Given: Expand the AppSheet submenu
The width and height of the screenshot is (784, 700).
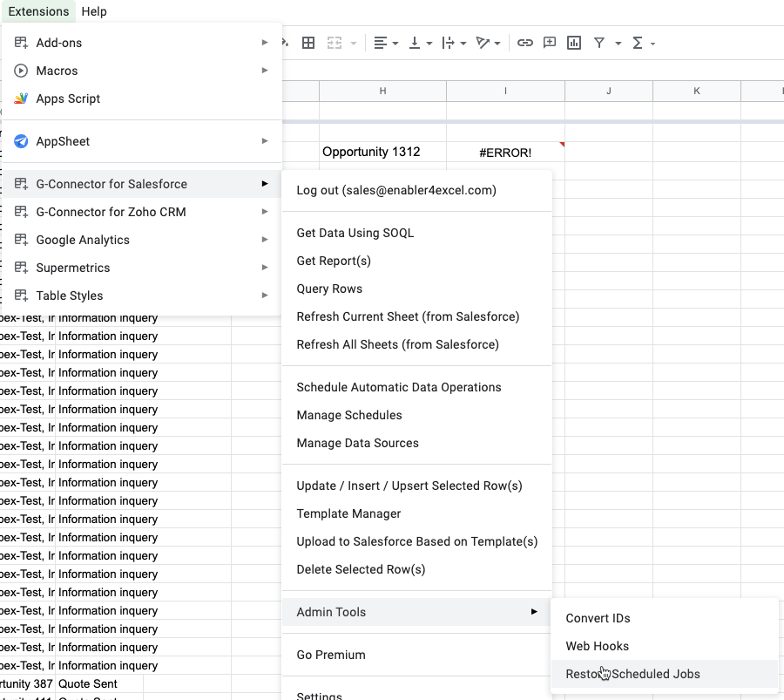Looking at the screenshot, I should tap(142, 141).
